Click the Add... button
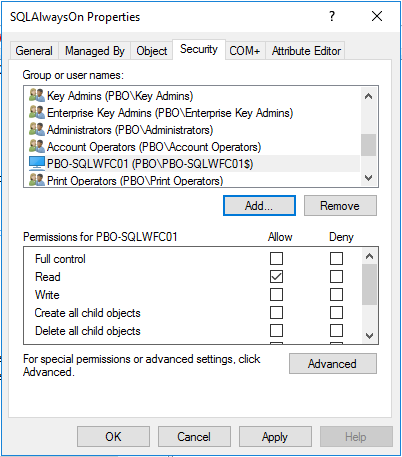The image size is (402, 457). 259,206
